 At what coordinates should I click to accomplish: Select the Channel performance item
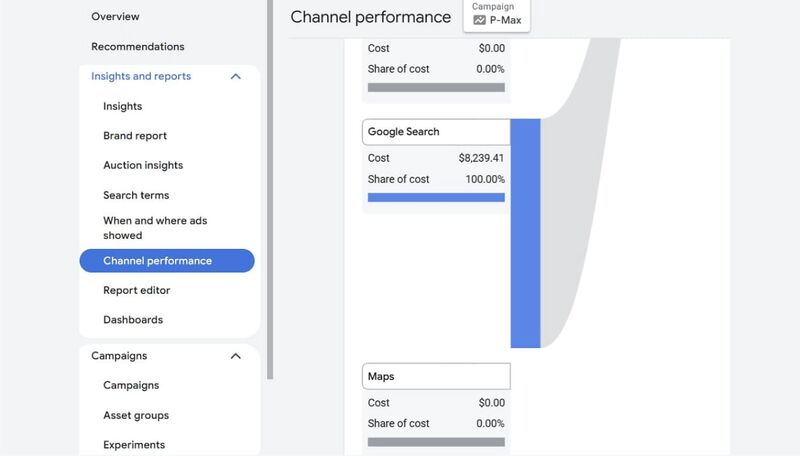[x=167, y=261]
